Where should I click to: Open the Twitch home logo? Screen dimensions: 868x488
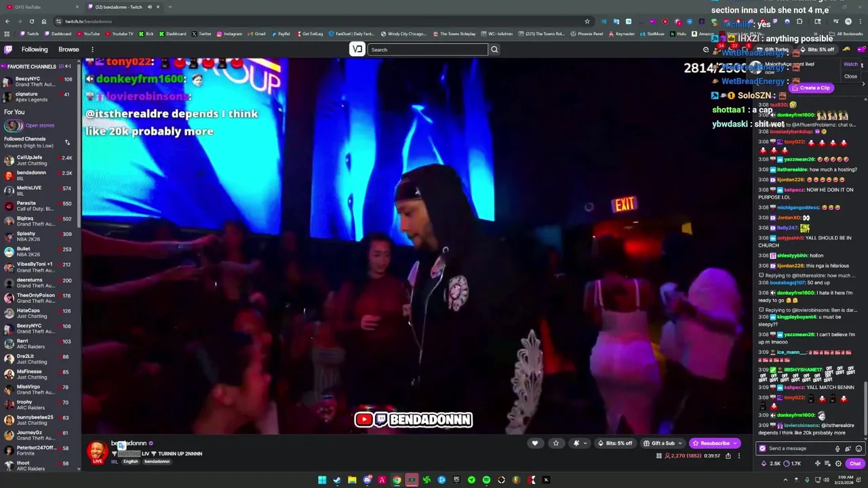point(8,49)
